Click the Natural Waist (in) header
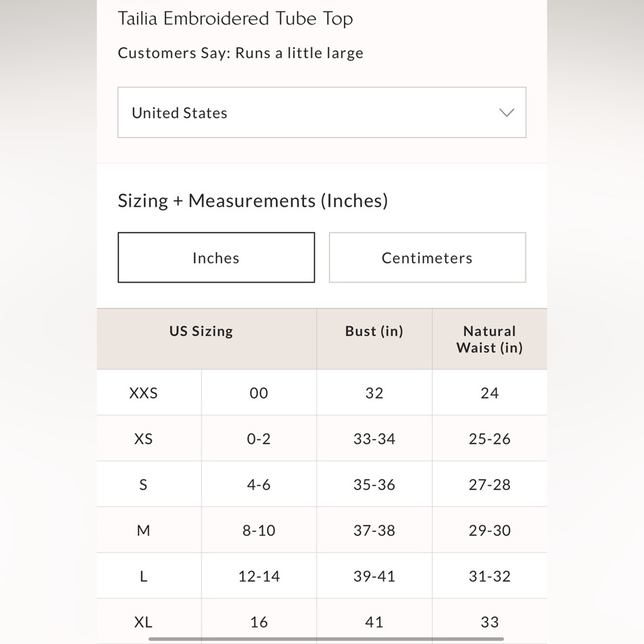The image size is (644, 644). pos(489,339)
